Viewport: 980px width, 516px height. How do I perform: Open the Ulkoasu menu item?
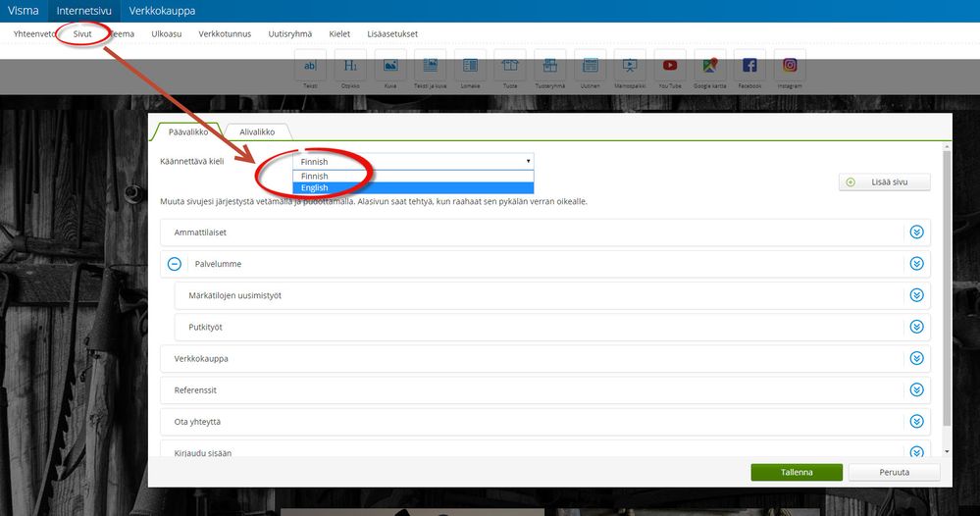166,33
